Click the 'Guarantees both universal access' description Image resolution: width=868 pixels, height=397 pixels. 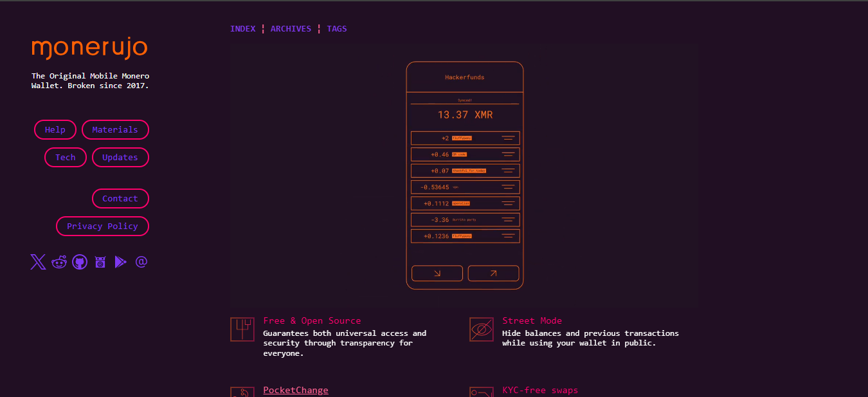pos(345,344)
